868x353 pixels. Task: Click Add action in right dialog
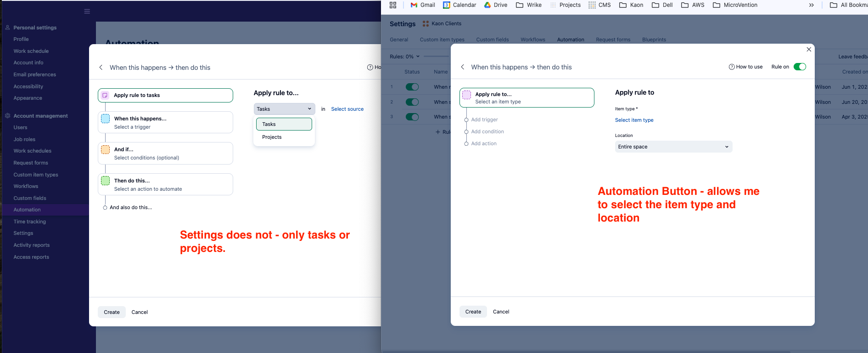click(x=484, y=143)
